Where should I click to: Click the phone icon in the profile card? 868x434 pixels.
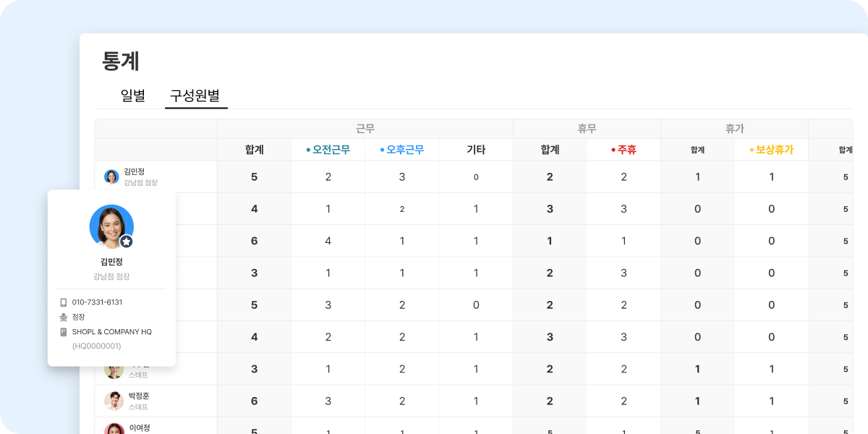[x=64, y=302]
